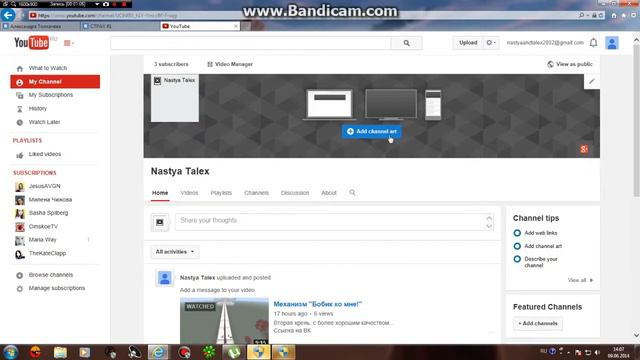Open My Subscriptions in sidebar
Viewport: 640px width, 360px height.
point(51,95)
